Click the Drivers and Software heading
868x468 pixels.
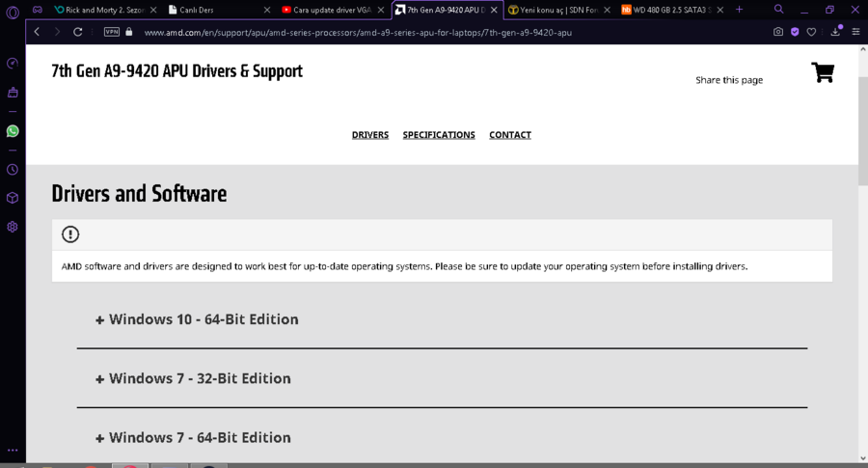[x=139, y=194]
